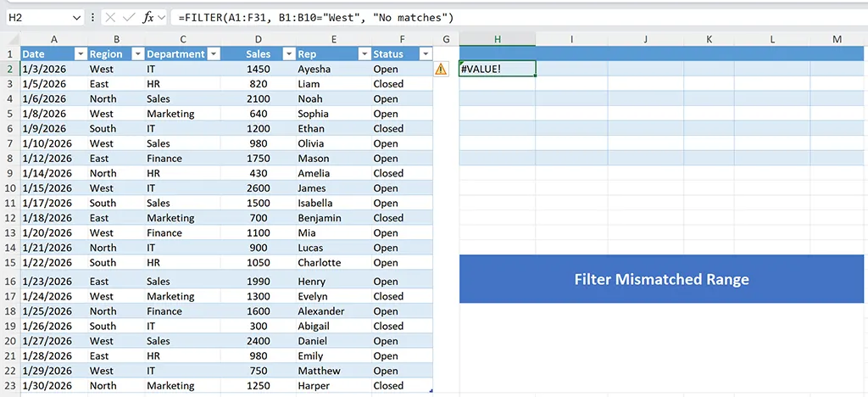Select cell H2 showing #VALUE!
Image resolution: width=868 pixels, height=397 pixels.
click(x=497, y=69)
